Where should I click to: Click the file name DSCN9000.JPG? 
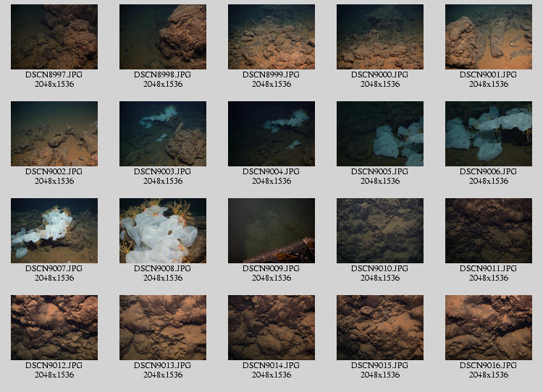click(380, 74)
